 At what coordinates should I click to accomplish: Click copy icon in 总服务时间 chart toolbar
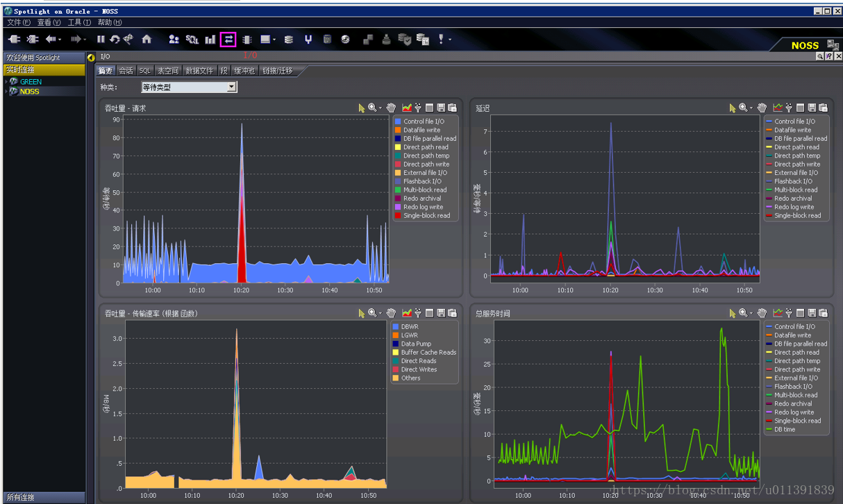823,313
